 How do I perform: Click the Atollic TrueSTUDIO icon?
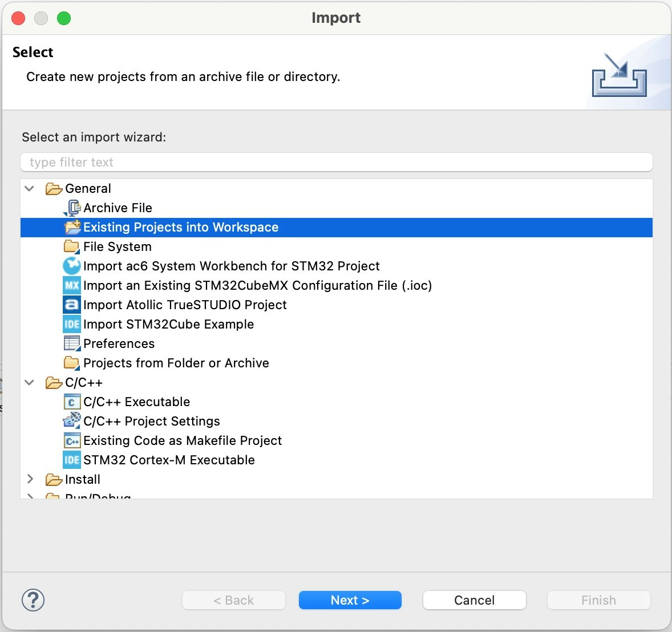point(71,305)
